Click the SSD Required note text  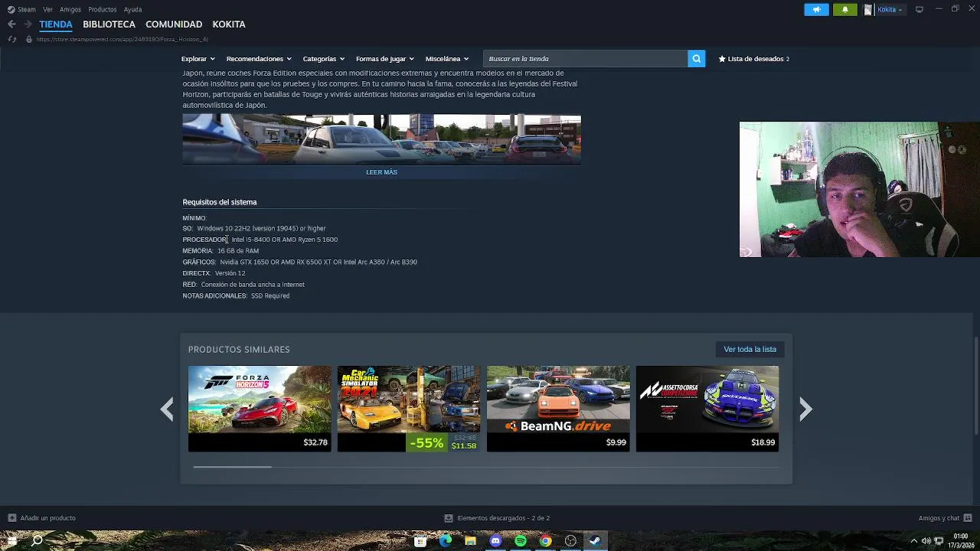[x=270, y=295]
